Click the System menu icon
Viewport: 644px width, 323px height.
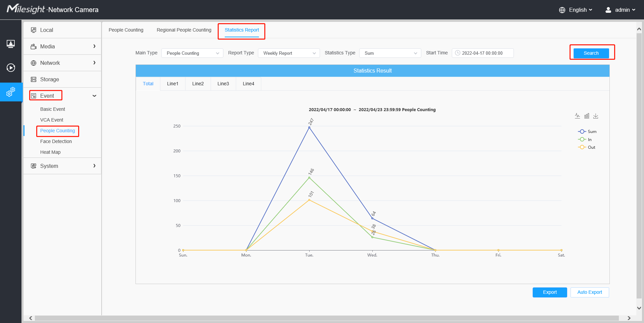click(x=34, y=166)
